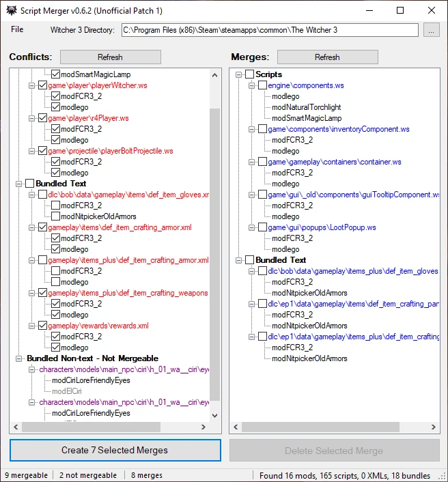Click the Delete Selected Merge button

(x=334, y=451)
